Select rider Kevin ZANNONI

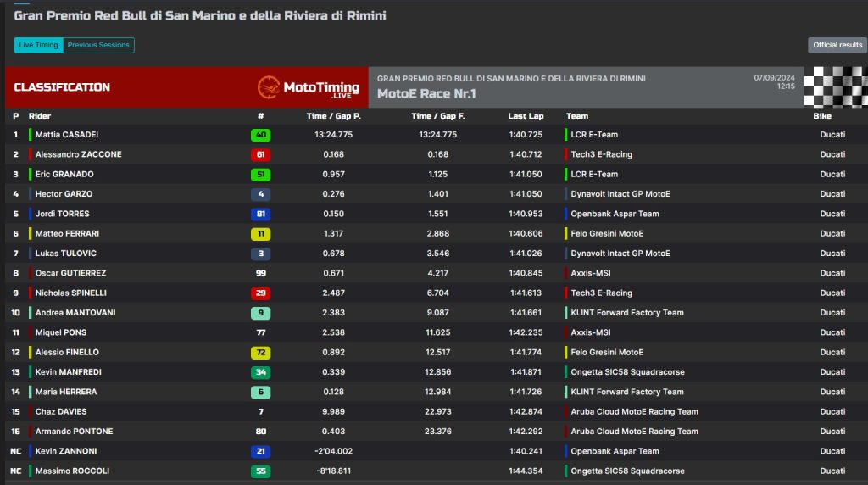[x=66, y=451]
